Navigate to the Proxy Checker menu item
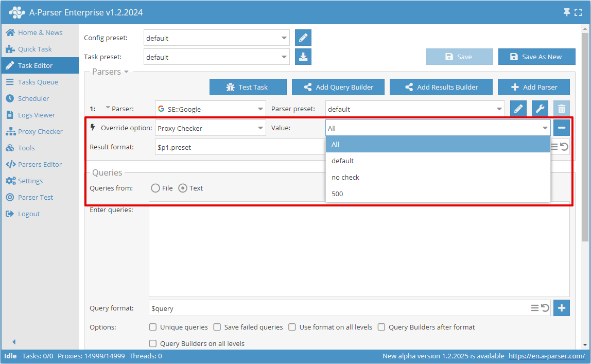Viewport: 591px width, 364px height. pyautogui.click(x=40, y=131)
